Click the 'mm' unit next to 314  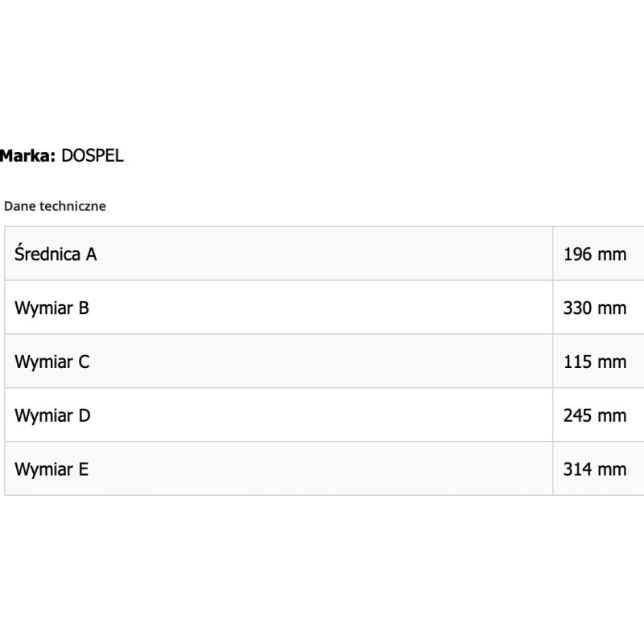pyautogui.click(x=612, y=469)
